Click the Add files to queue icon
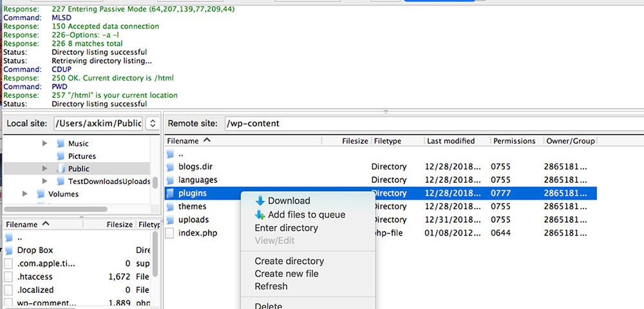 coord(260,215)
